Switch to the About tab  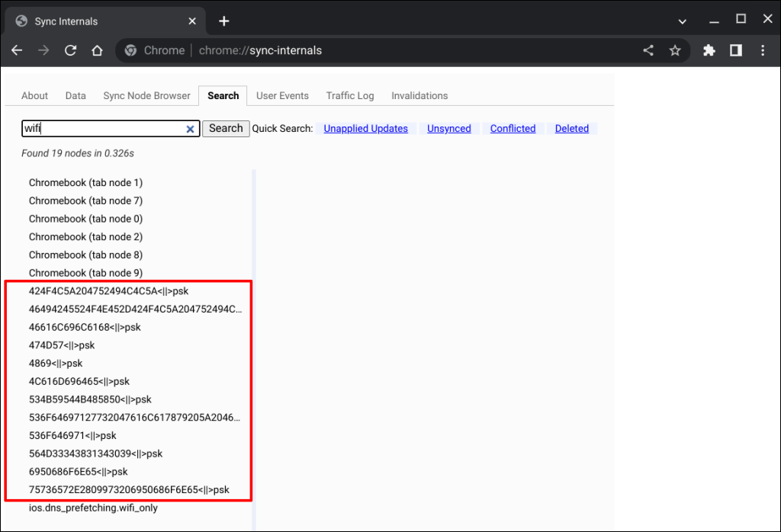pos(34,95)
